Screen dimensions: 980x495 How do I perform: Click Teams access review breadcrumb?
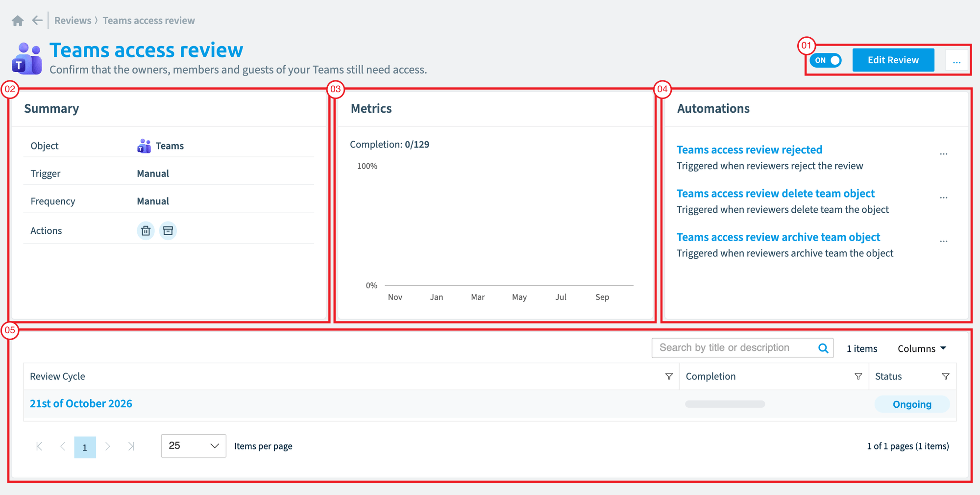point(148,21)
